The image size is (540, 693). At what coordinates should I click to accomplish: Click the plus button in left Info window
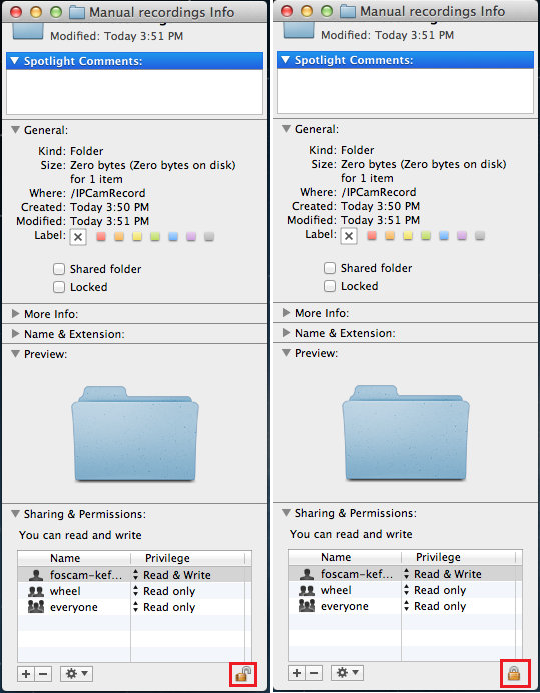click(26, 674)
